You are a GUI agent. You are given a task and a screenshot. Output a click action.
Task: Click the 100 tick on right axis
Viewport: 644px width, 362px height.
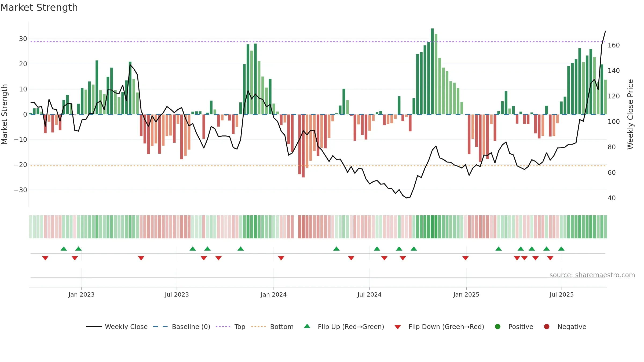coord(614,122)
